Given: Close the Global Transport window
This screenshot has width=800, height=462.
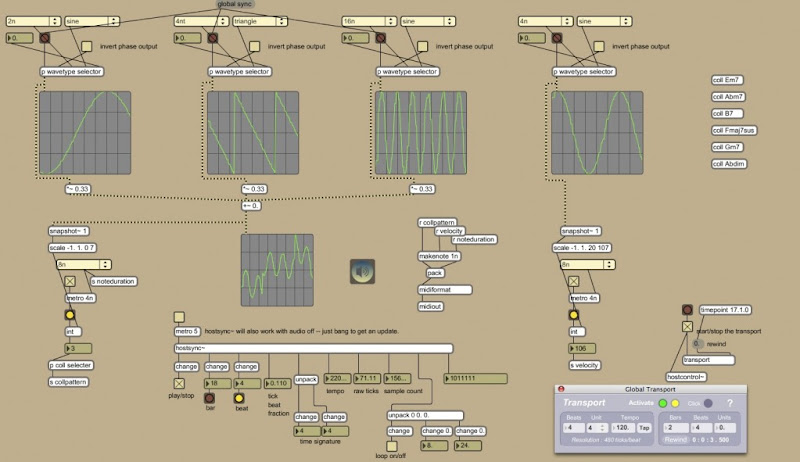Looking at the screenshot, I should click(x=561, y=389).
